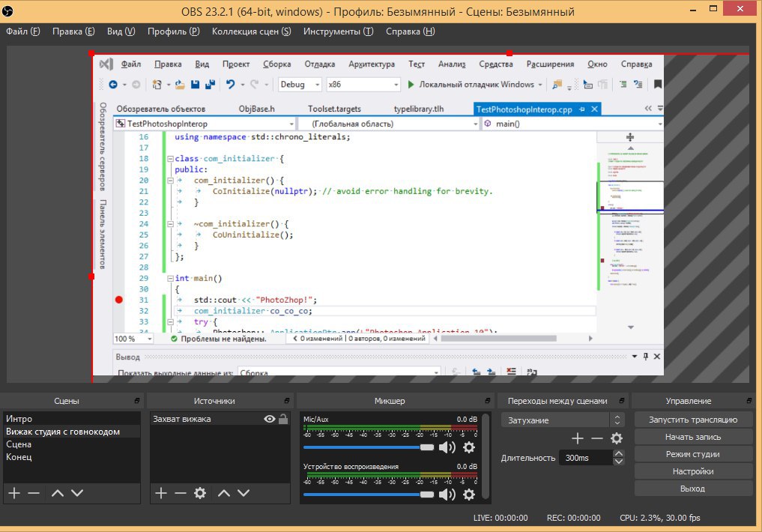Remove the selected scene with the minus button
The height and width of the screenshot is (532, 762).
tap(34, 493)
